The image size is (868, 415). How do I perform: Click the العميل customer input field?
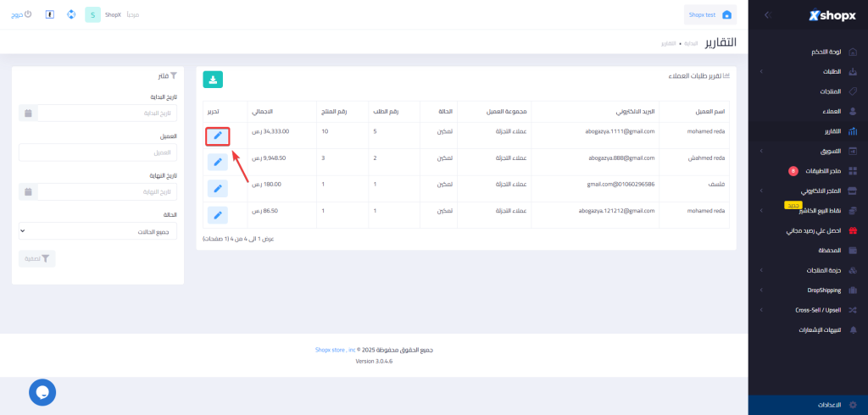[98, 152]
